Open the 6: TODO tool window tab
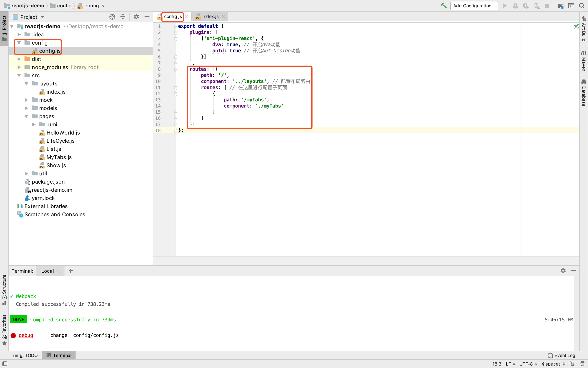Image resolution: width=588 pixels, height=368 pixels. [x=26, y=355]
